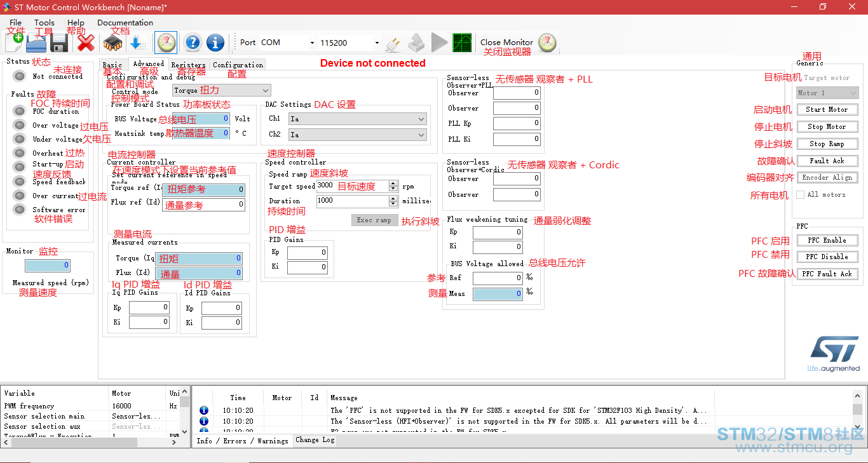The height and width of the screenshot is (463, 868).
Task: Select the Advanced tab
Action: [148, 64]
